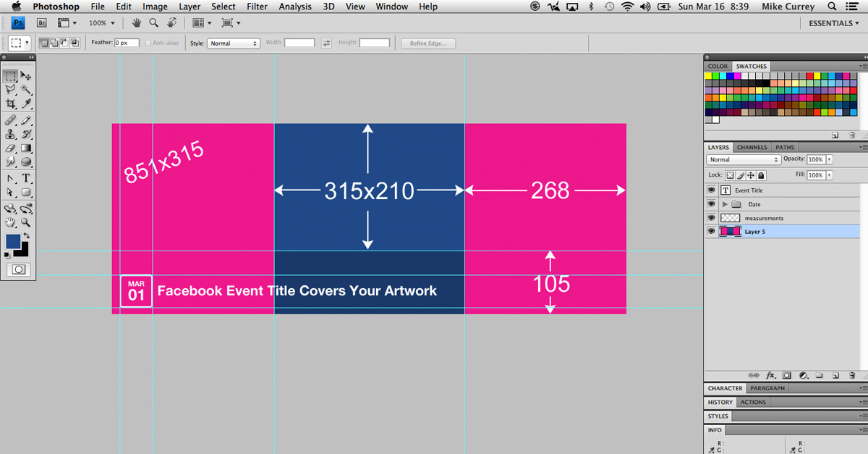This screenshot has width=868, height=454.
Task: Select the Clone Stamp tool
Action: 10,135
